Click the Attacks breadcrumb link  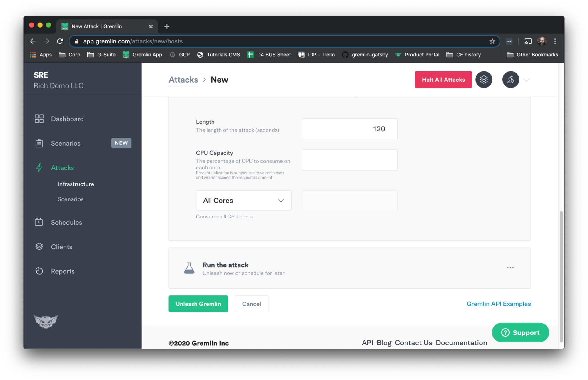click(x=183, y=80)
